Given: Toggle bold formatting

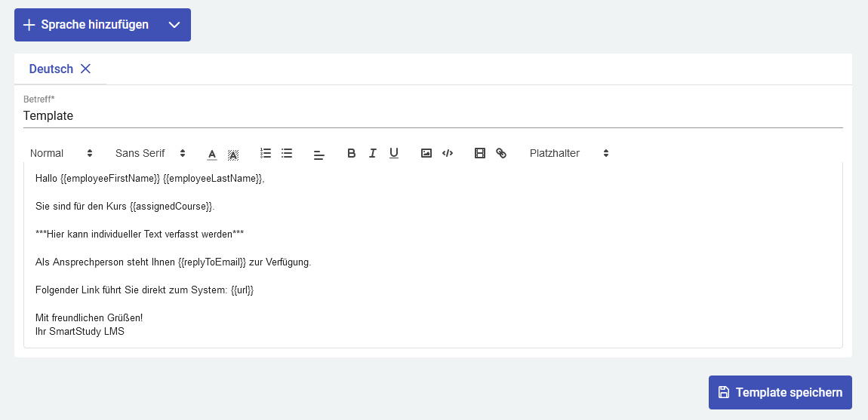Looking at the screenshot, I should pyautogui.click(x=351, y=153).
